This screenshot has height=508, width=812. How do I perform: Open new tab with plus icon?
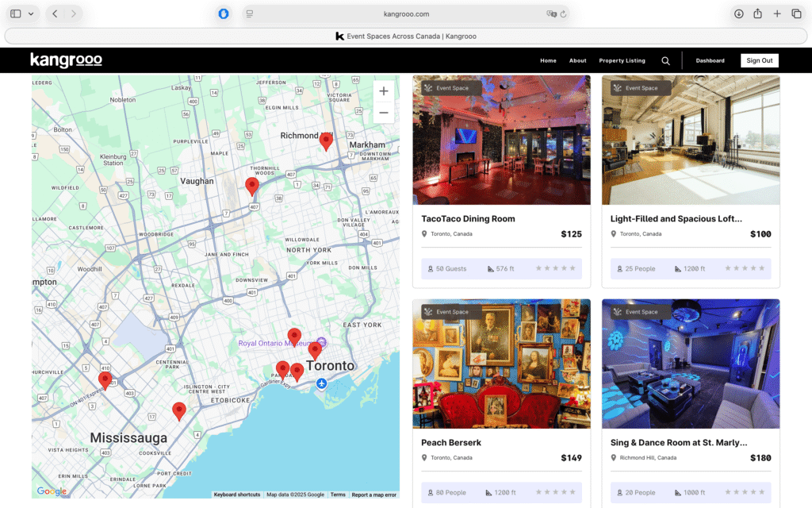coord(777,13)
